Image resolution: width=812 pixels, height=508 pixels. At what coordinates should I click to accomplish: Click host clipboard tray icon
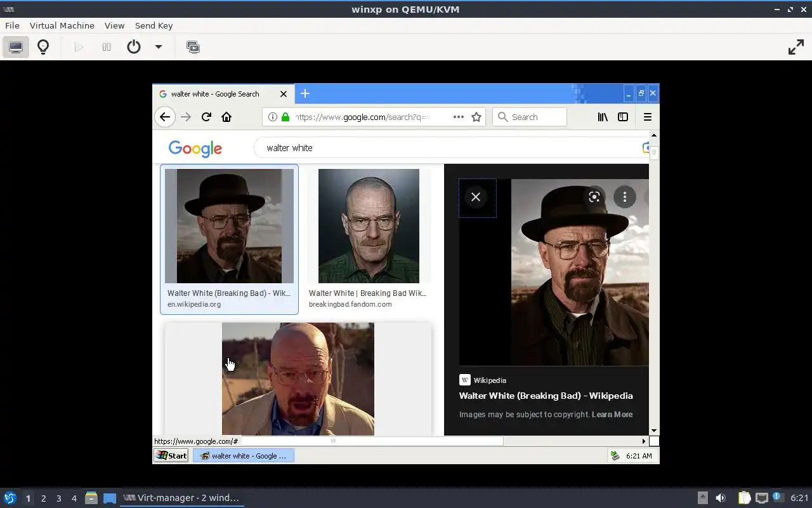pyautogui.click(x=744, y=498)
